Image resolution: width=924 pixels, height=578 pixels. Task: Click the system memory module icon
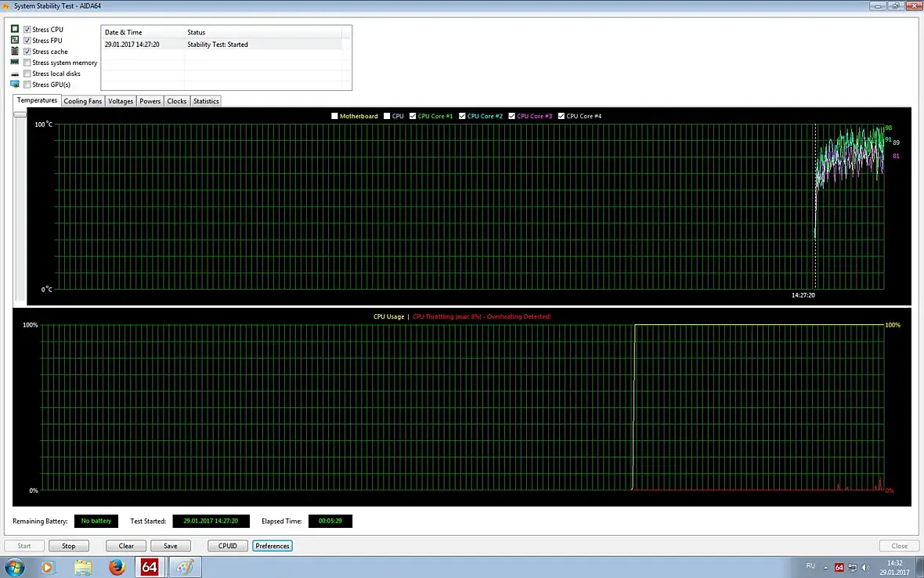tap(15, 62)
